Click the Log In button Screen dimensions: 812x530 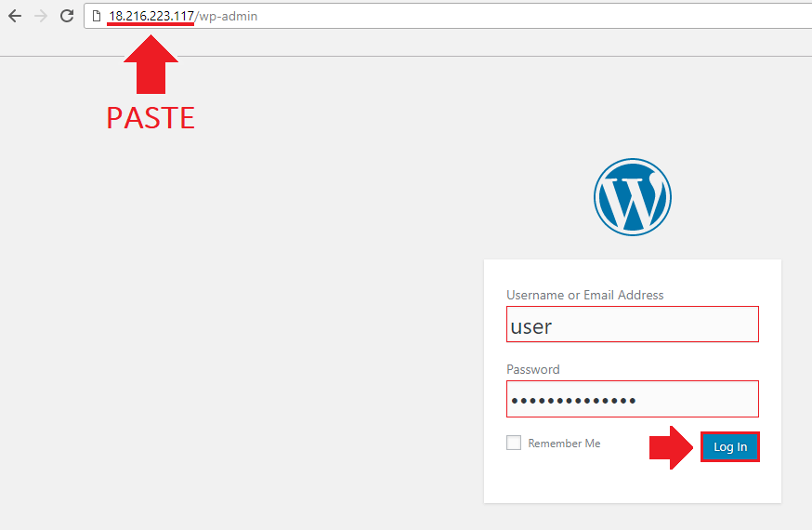[730, 446]
